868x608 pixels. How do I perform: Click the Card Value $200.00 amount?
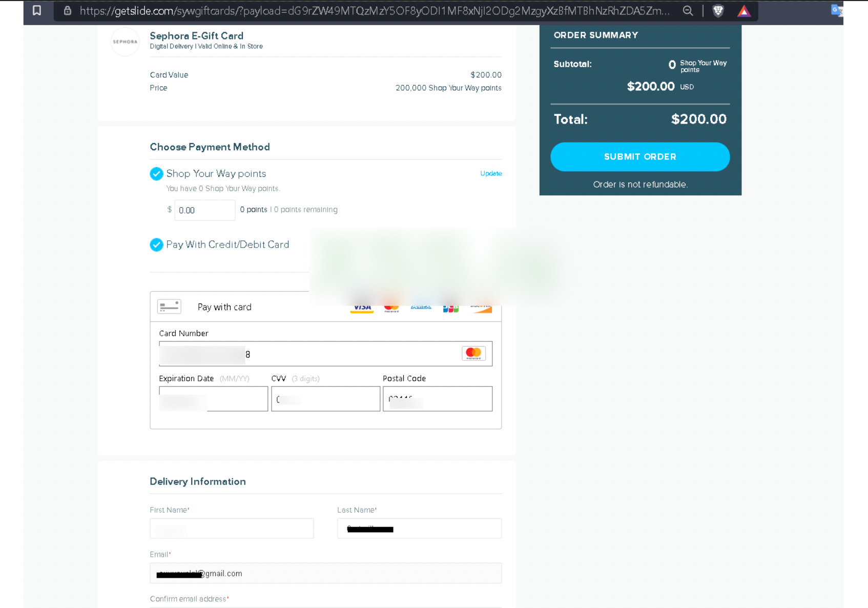486,75
